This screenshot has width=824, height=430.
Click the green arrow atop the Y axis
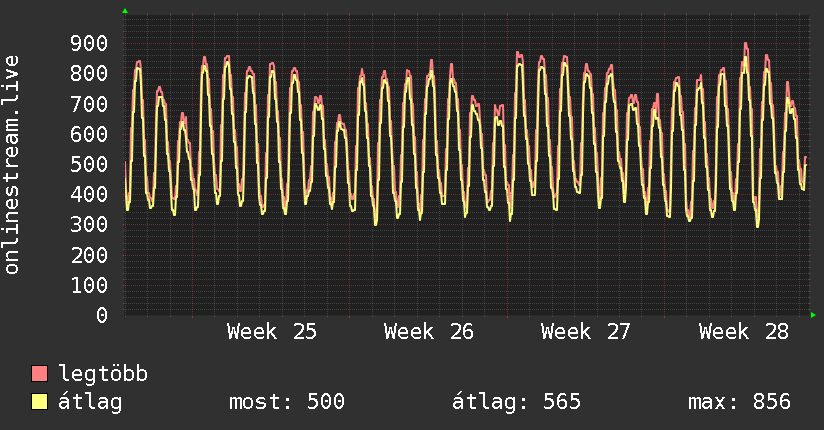(x=125, y=11)
